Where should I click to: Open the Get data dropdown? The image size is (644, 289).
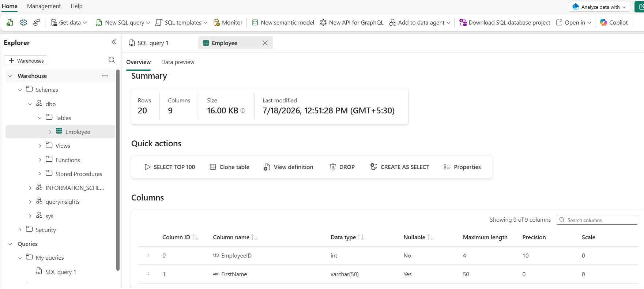click(x=69, y=22)
